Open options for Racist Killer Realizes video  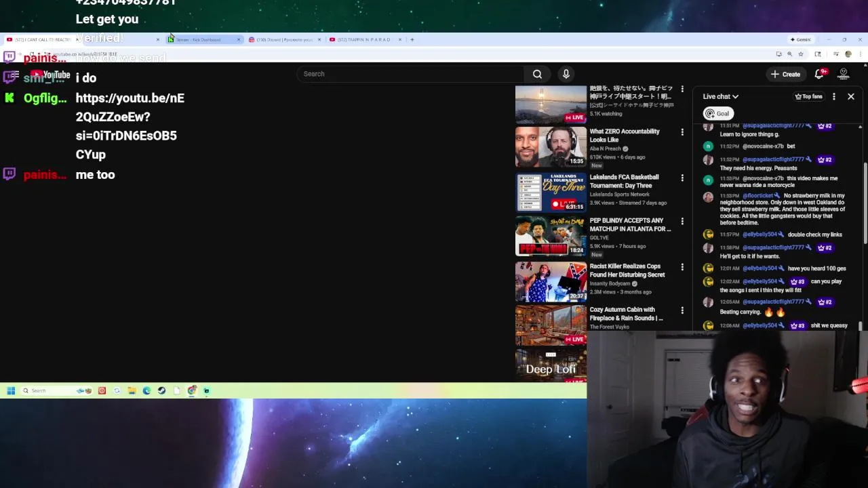682,268
